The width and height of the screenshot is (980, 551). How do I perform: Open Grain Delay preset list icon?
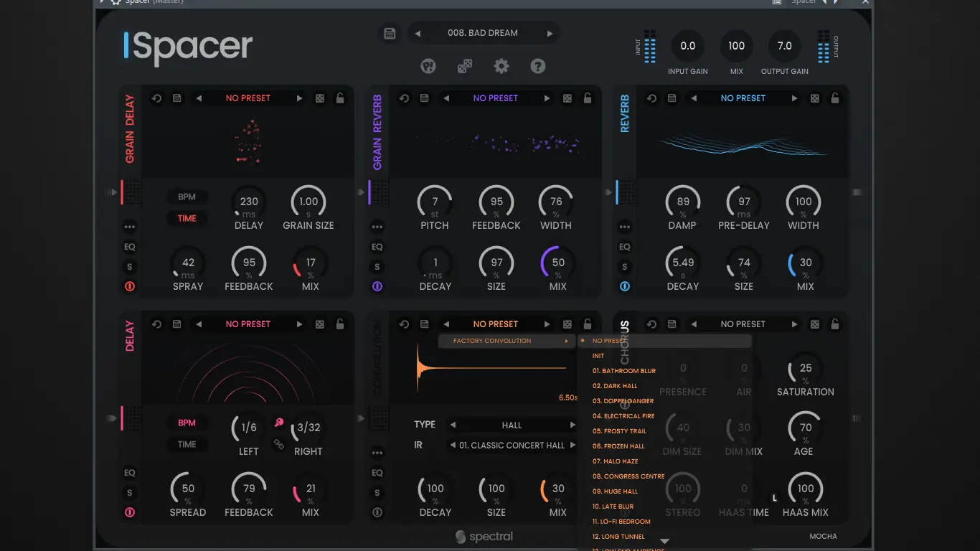coord(176,98)
